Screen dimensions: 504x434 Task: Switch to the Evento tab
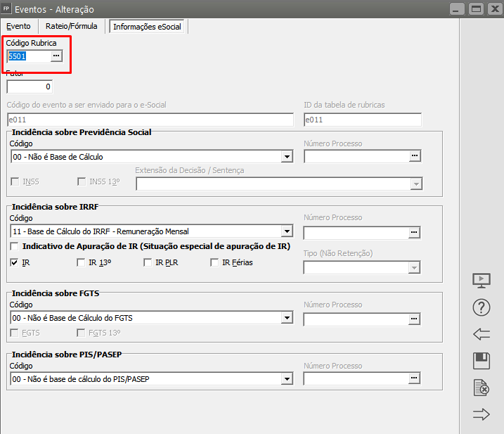click(19, 27)
